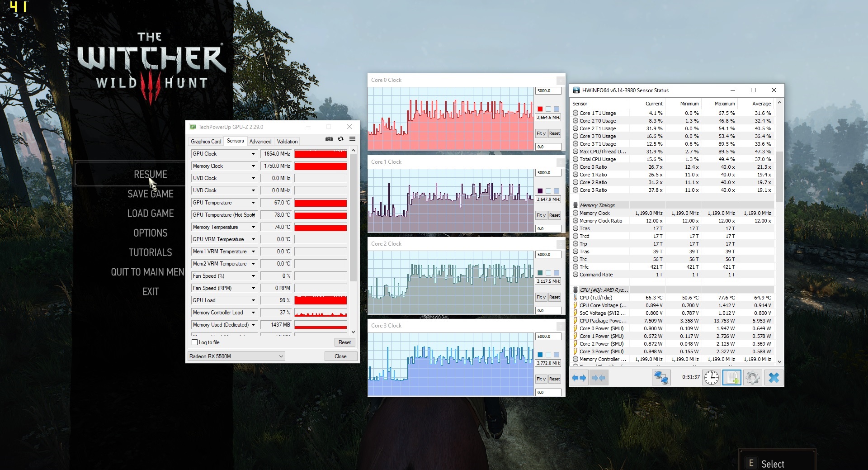Open the GPU VRM Temperature dropdown

[253, 239]
